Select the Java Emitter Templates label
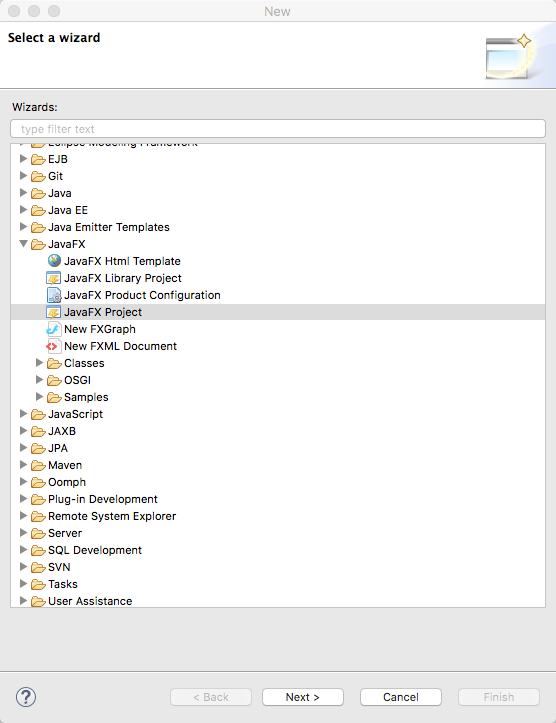The width and height of the screenshot is (556, 723). [109, 227]
